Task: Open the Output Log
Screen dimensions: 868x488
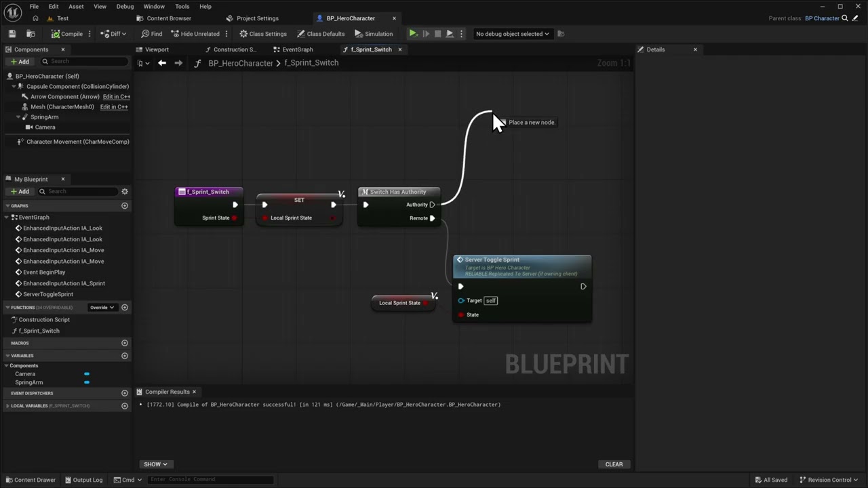Action: pyautogui.click(x=84, y=480)
